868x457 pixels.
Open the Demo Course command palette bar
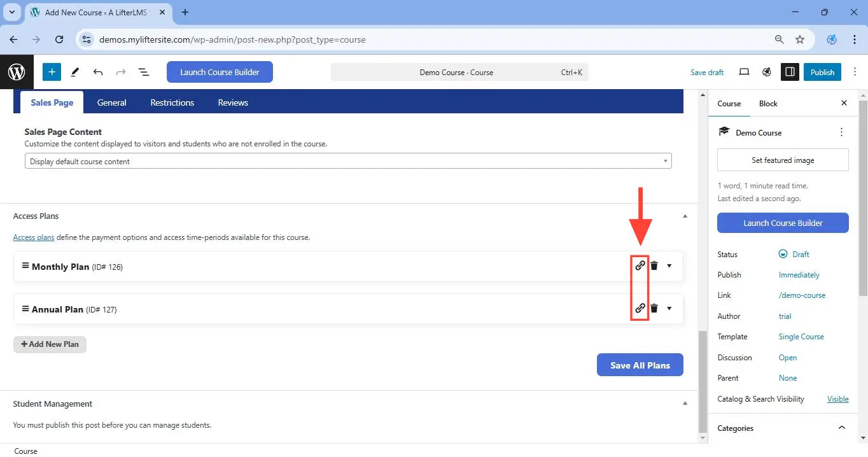tap(459, 72)
